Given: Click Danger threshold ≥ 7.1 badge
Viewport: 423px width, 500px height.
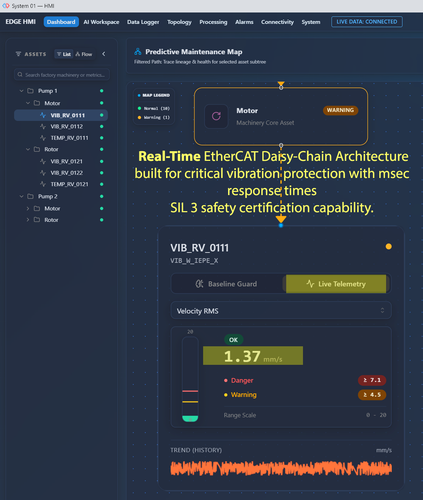Looking at the screenshot, I should (372, 380).
